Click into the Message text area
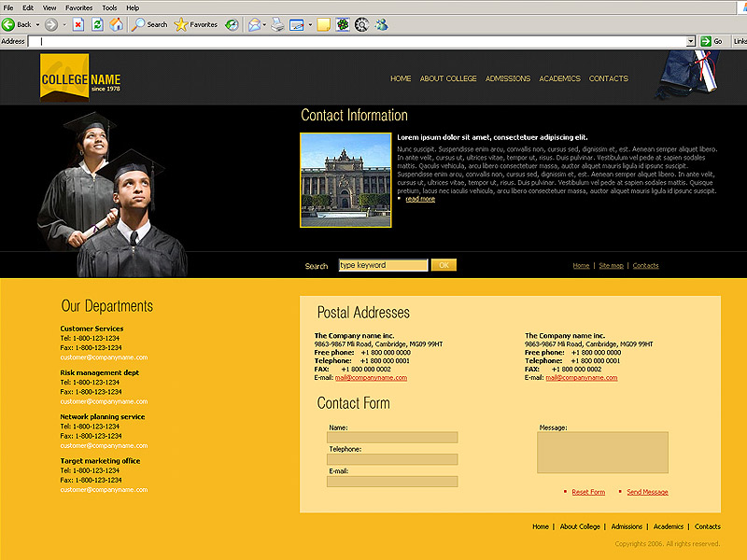The height and width of the screenshot is (560, 747). (x=602, y=453)
